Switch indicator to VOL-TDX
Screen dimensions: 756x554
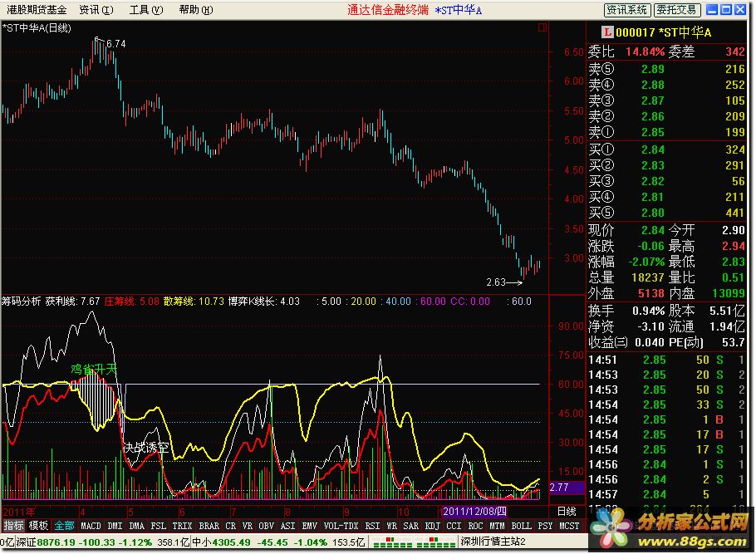coord(341,526)
